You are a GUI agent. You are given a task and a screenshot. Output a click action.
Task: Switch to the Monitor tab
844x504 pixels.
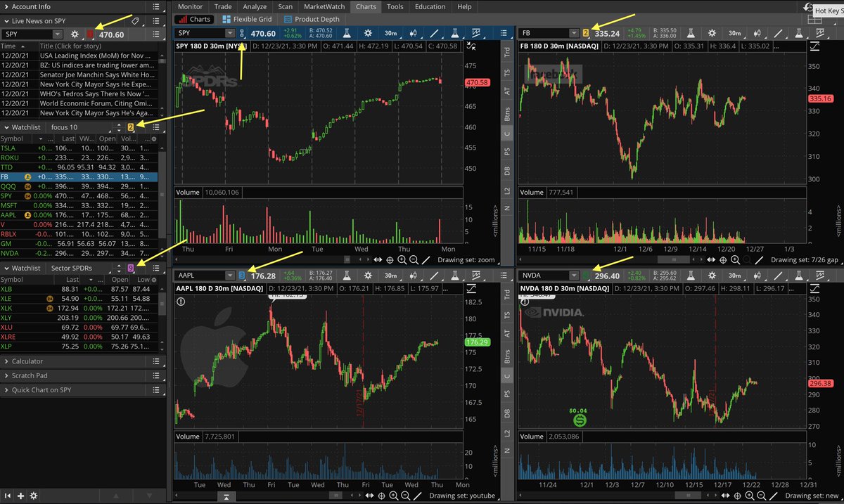(190, 6)
